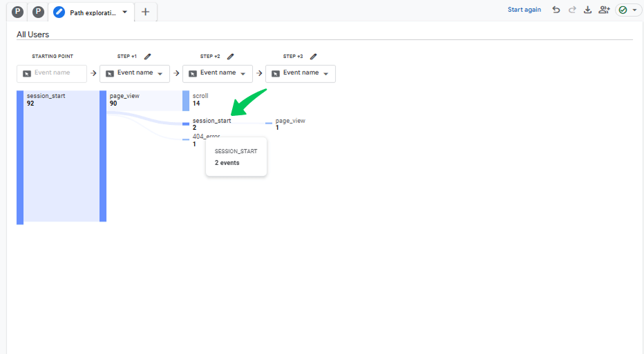This screenshot has height=354, width=644.
Task: Switch to the second P tab
Action: (38, 12)
